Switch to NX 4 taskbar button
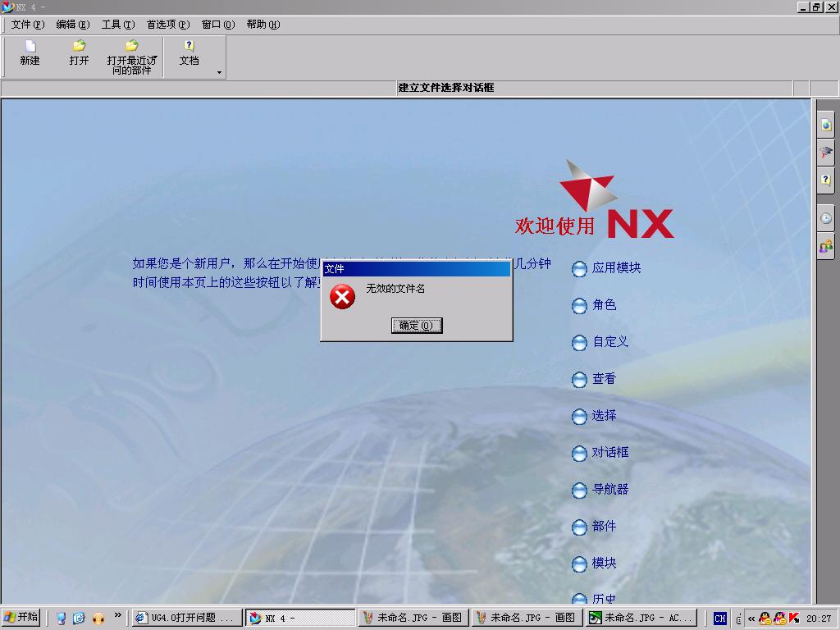Screen dimensions: 840x630 click(300, 618)
